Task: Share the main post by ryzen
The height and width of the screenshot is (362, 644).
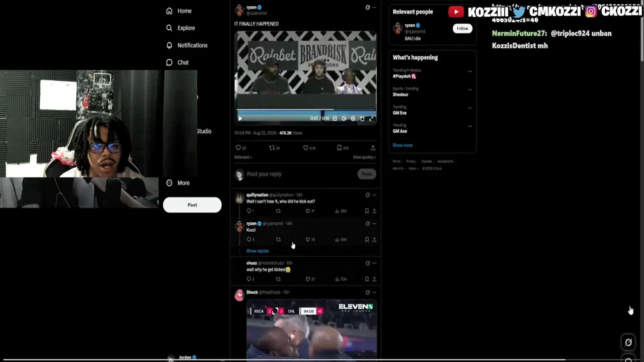Action: 373,148
